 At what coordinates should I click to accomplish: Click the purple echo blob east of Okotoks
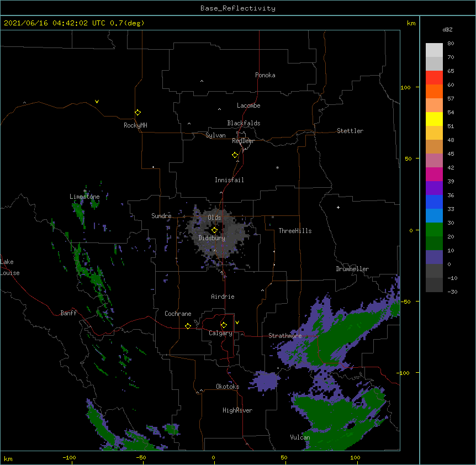[x=266, y=381]
